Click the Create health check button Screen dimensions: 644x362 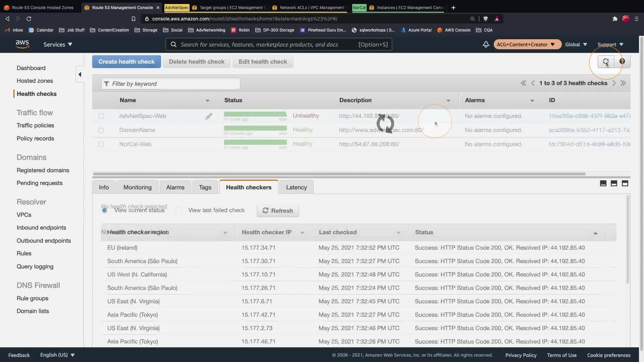click(126, 62)
